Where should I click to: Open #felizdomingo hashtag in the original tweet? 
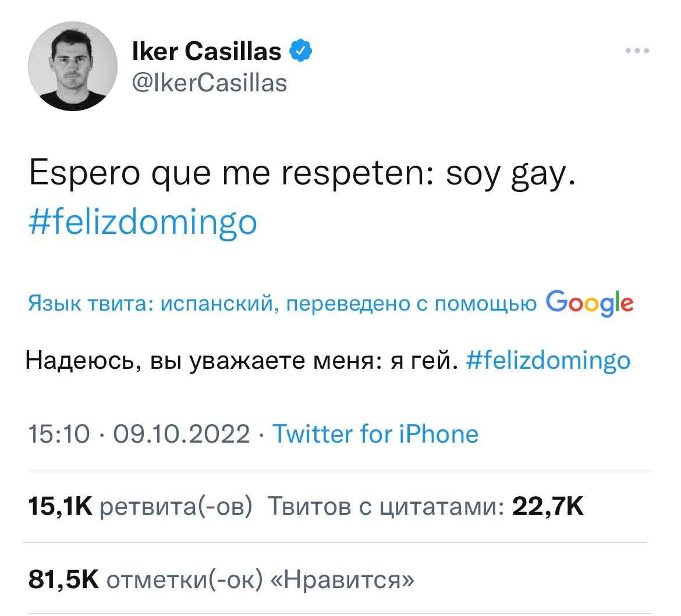143,222
